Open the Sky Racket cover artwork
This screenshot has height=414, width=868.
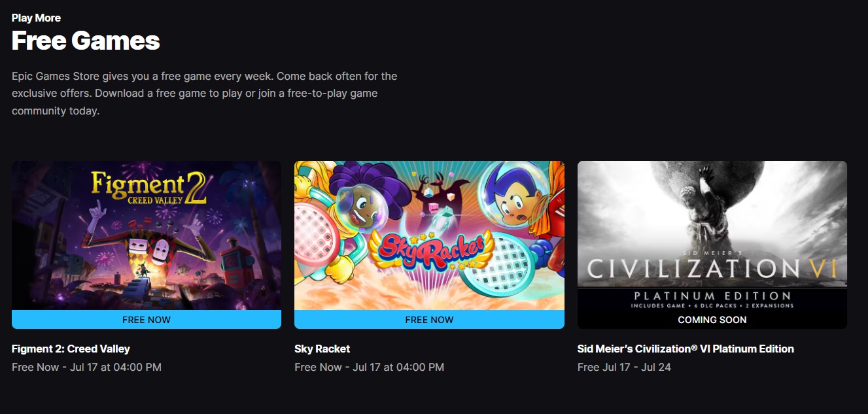click(429, 235)
